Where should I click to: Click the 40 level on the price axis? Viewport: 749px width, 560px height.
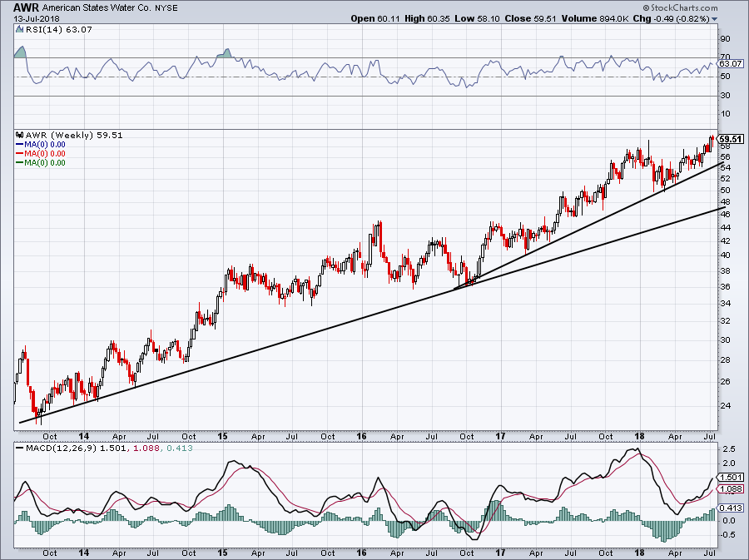[x=725, y=255]
